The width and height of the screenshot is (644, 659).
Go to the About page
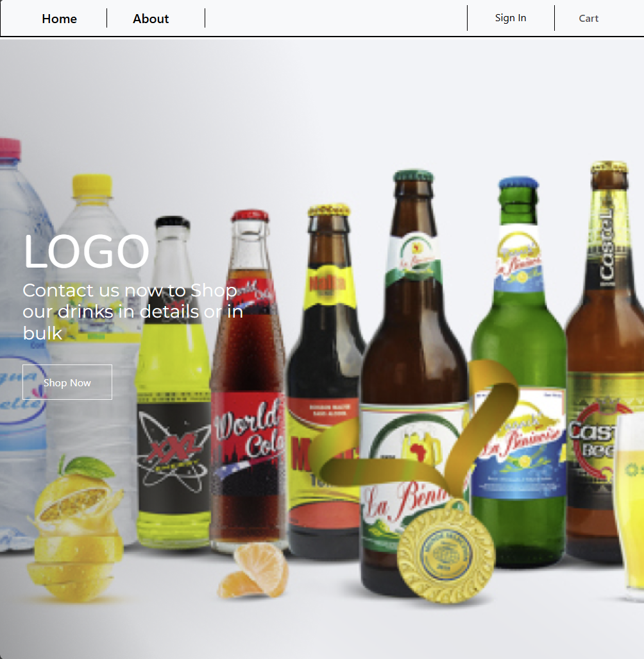pyautogui.click(x=151, y=19)
